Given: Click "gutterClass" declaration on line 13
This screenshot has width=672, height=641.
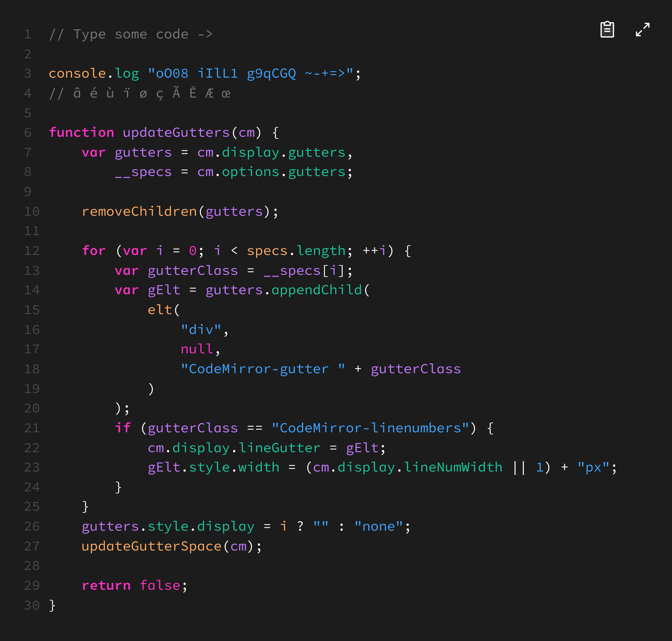Looking at the screenshot, I should (193, 271).
